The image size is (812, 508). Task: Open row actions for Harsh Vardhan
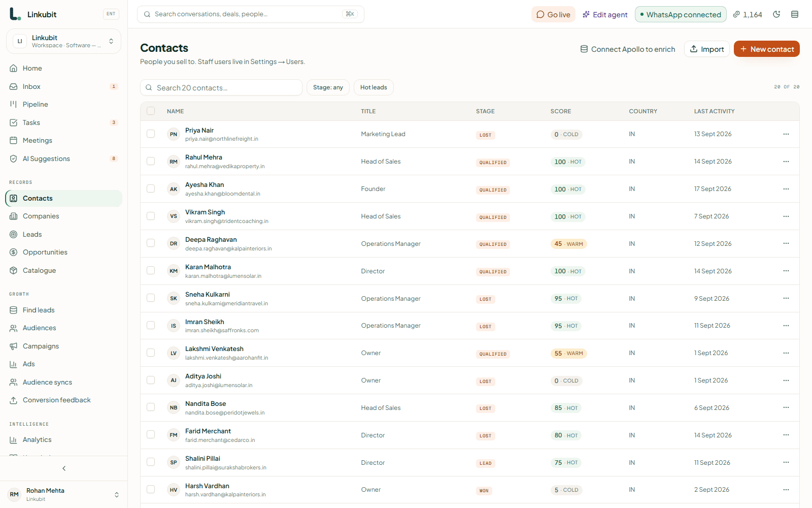point(786,490)
